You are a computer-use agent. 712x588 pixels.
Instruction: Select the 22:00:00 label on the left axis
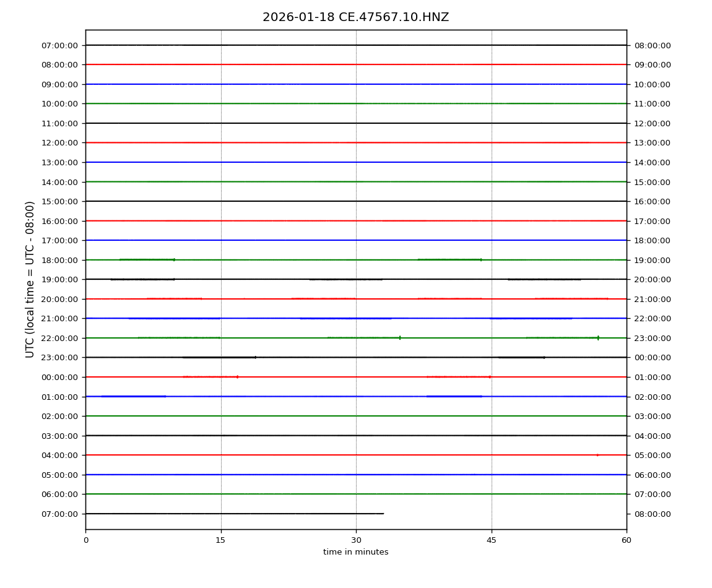point(59,338)
